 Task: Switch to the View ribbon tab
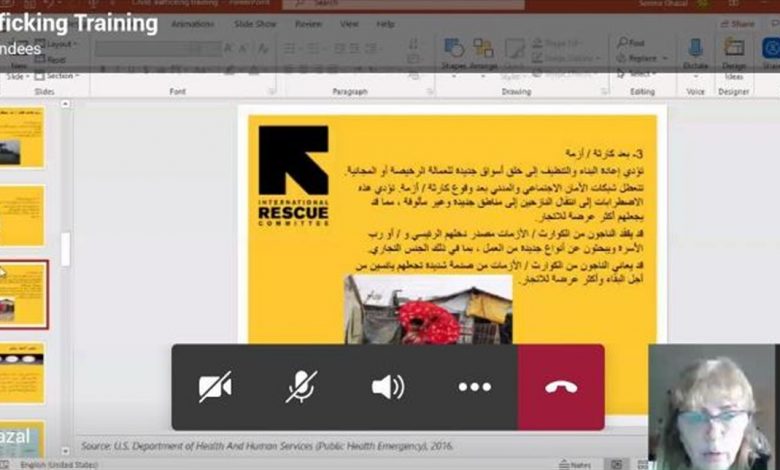(x=349, y=24)
